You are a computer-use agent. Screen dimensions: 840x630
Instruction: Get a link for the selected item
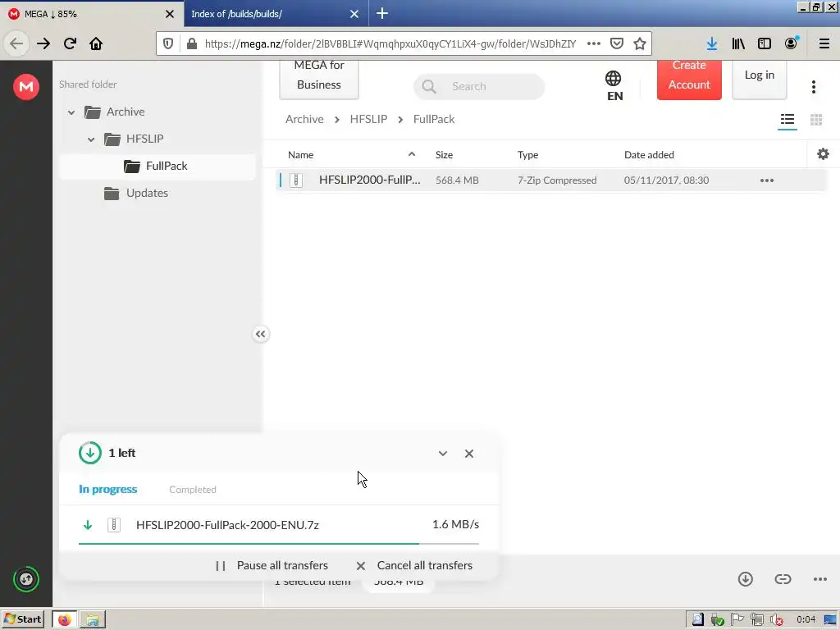[x=783, y=579]
